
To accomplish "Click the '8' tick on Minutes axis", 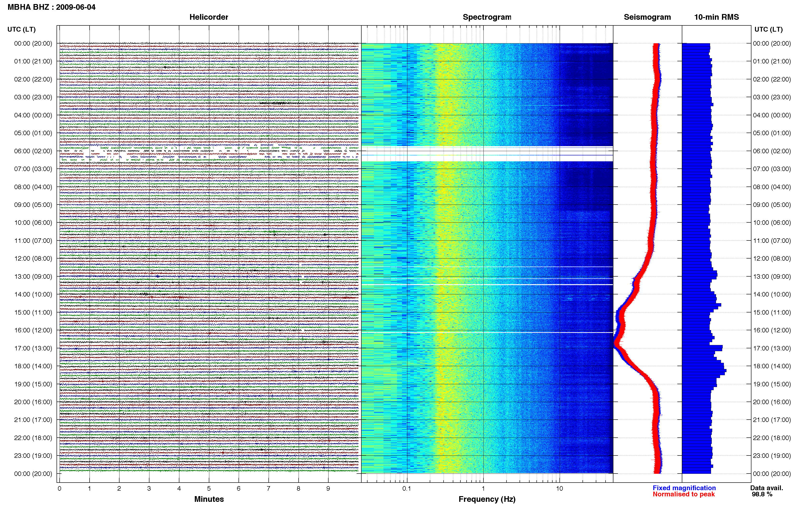I will (x=299, y=489).
